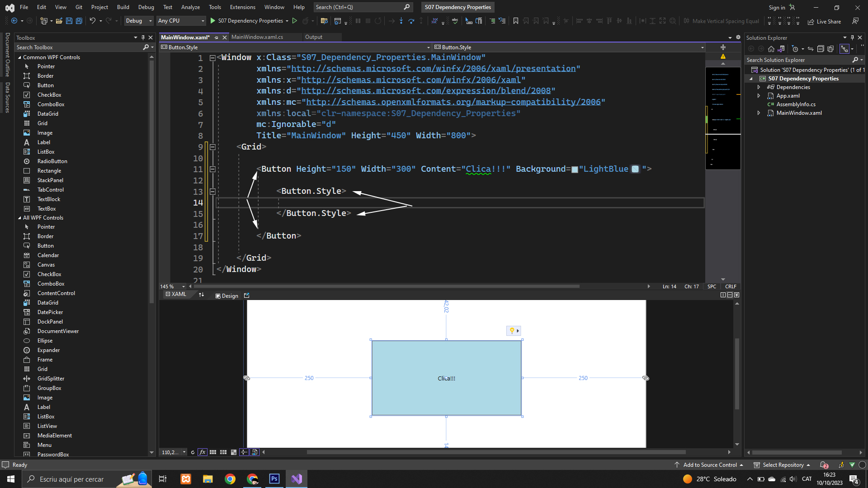Click the designer lightbulb quick actions icon
This screenshot has width=868, height=488.
[x=512, y=331]
